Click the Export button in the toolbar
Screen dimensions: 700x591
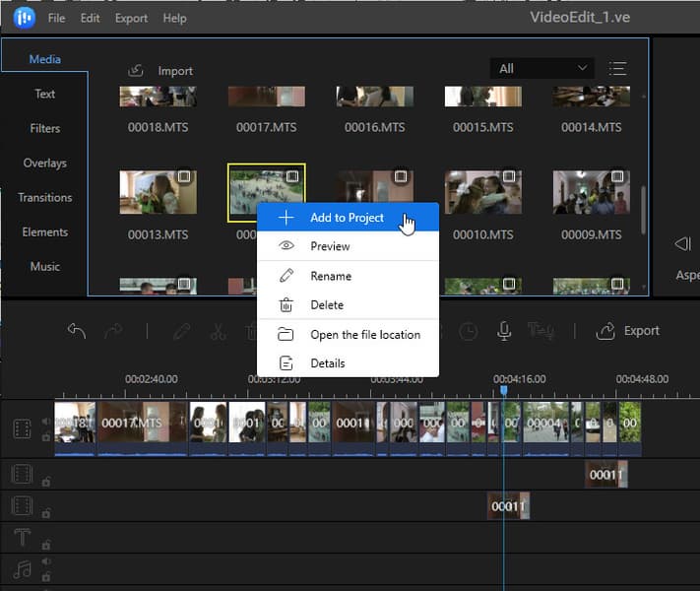628,331
